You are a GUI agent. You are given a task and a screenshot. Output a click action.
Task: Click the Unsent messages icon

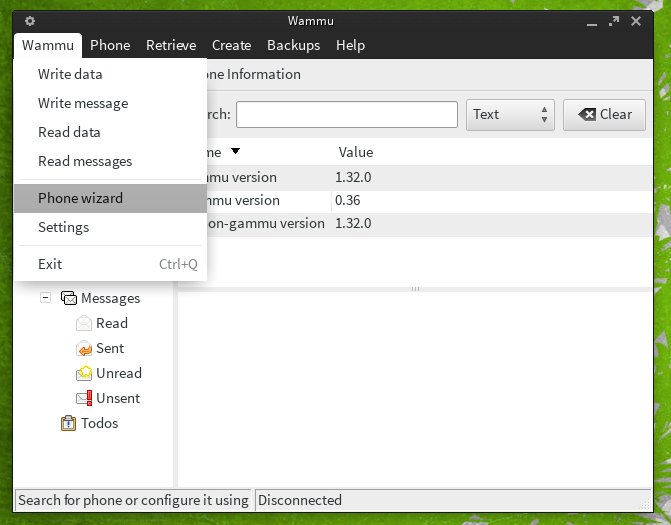click(84, 398)
